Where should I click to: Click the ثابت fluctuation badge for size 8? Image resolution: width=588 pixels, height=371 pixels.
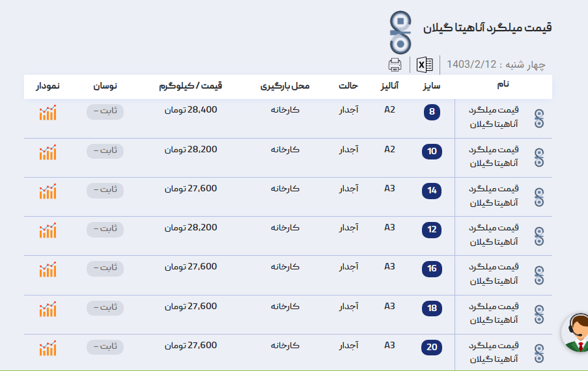(105, 111)
